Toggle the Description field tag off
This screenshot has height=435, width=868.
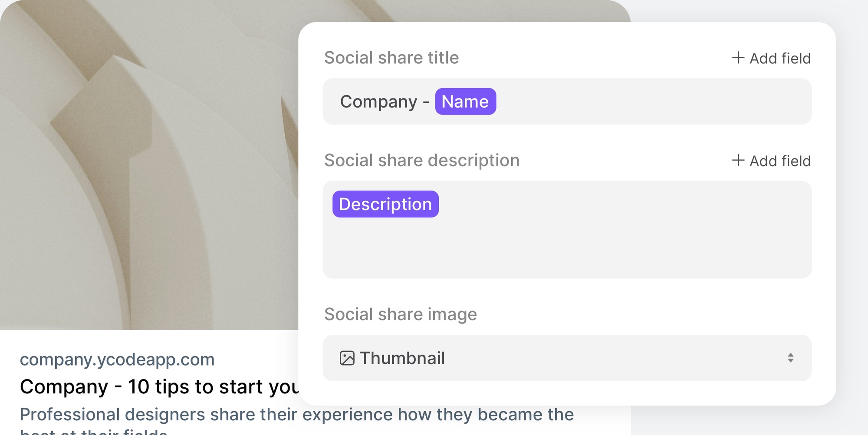385,204
